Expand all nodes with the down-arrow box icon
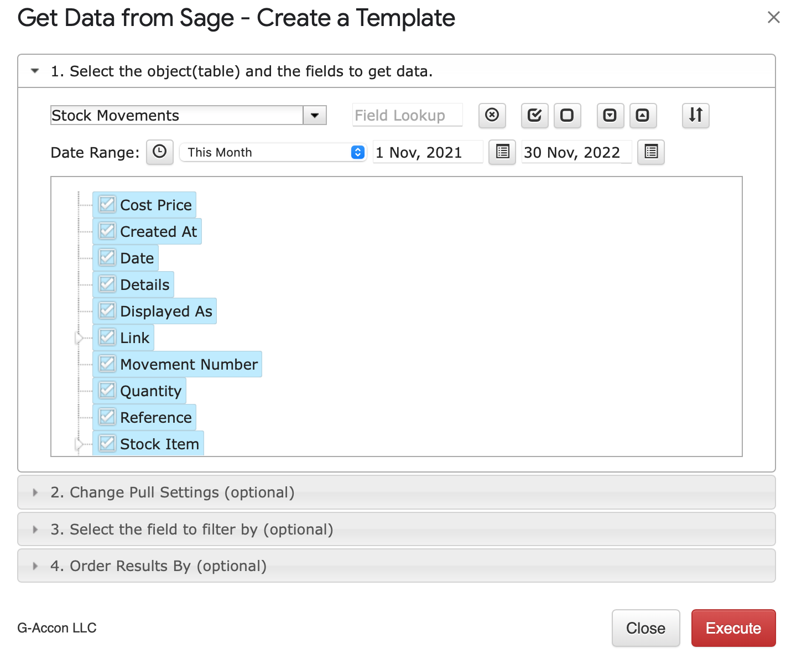 (610, 115)
